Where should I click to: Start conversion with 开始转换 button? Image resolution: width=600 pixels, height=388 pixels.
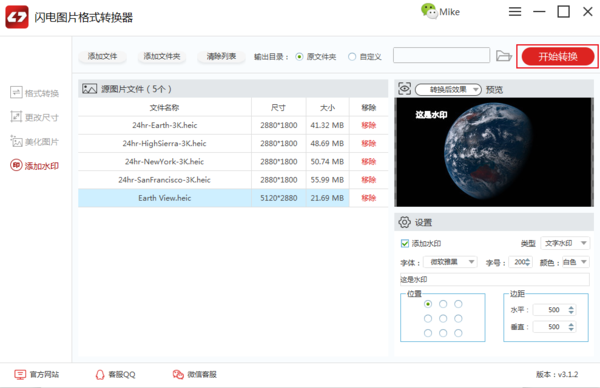[x=558, y=57]
